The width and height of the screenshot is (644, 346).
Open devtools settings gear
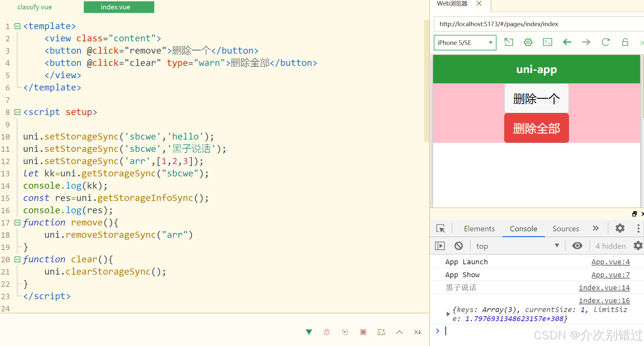[x=620, y=228]
